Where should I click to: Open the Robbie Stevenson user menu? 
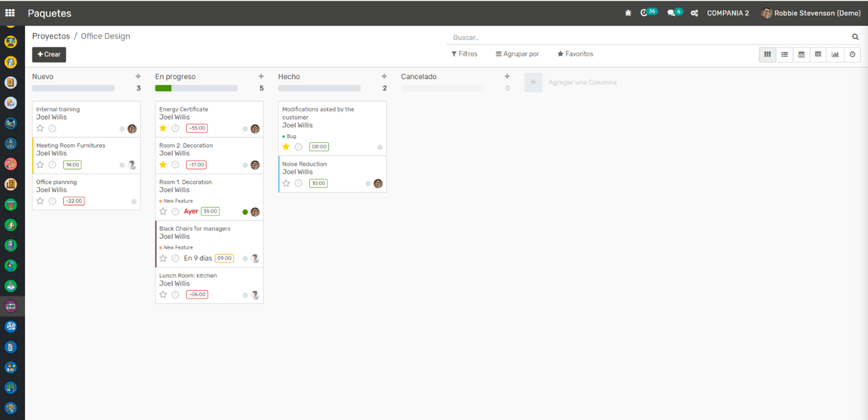coord(811,13)
